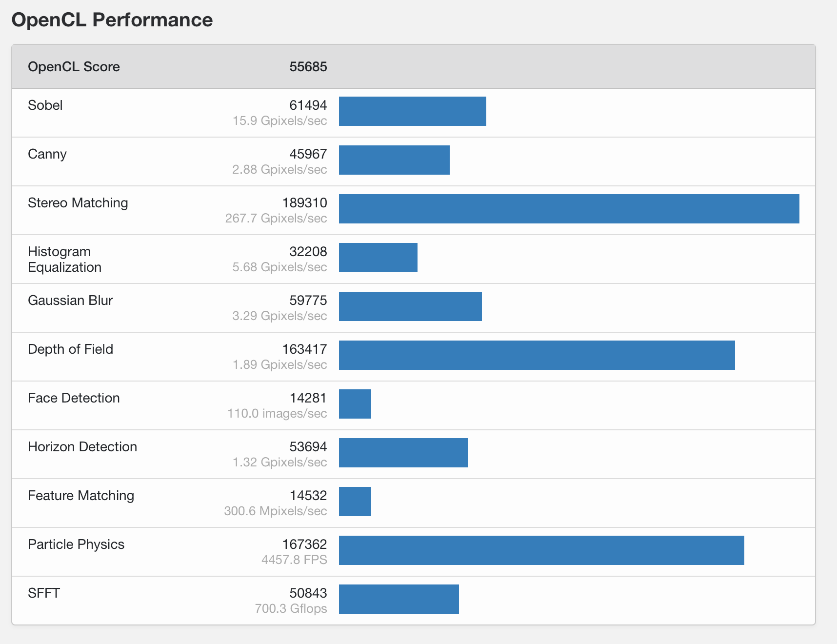This screenshot has height=644, width=837.
Task: Click the Feature Matching row label
Action: 81,496
